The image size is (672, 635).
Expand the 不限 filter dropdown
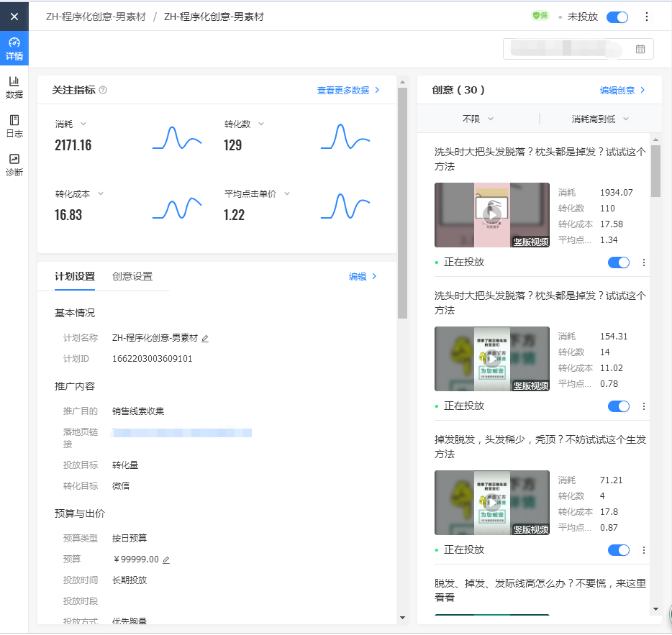[x=481, y=119]
